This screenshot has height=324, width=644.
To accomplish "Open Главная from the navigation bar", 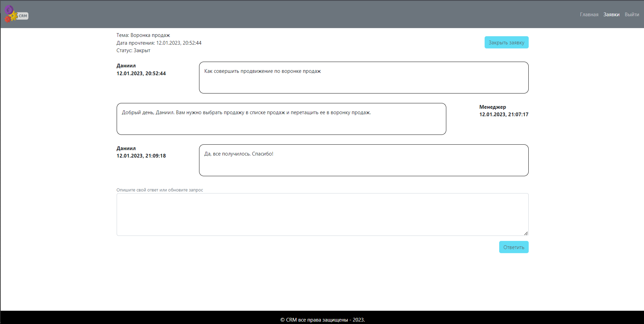I will tap(589, 14).
